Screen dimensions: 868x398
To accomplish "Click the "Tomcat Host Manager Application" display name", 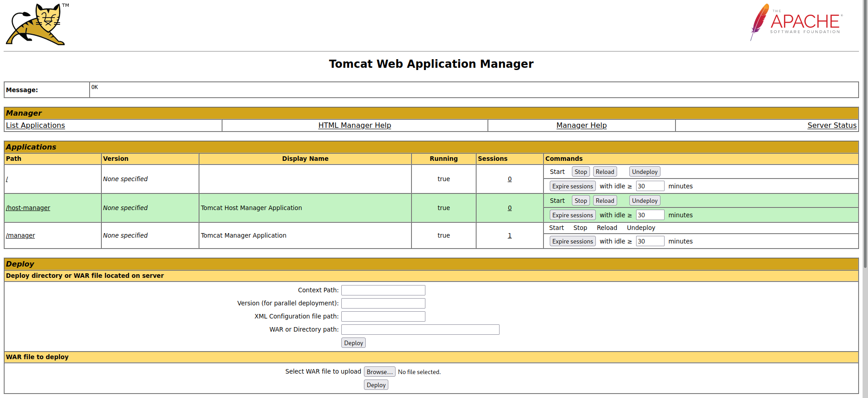I will pos(251,208).
